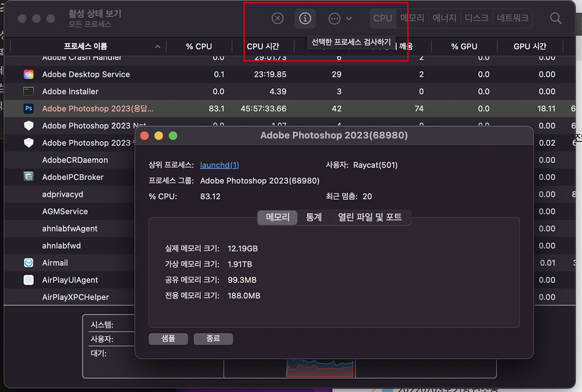The image size is (582, 392).
Task: Select the AirPlayXPCHelper process
Action: [75, 297]
